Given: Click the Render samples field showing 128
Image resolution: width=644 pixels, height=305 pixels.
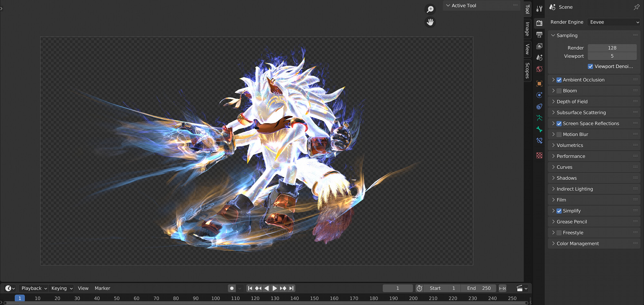Looking at the screenshot, I should (612, 48).
